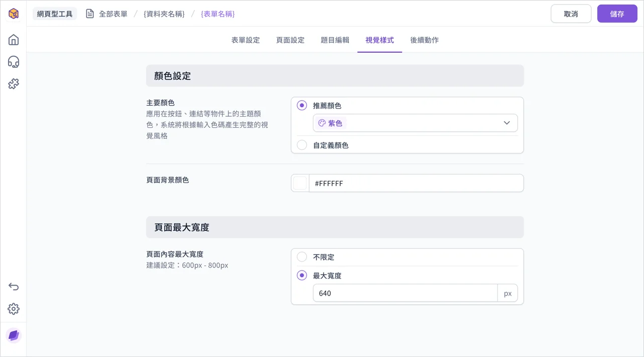Click the 頁面背景顏色 label
Screen dimensions: 644x357
tap(168, 180)
